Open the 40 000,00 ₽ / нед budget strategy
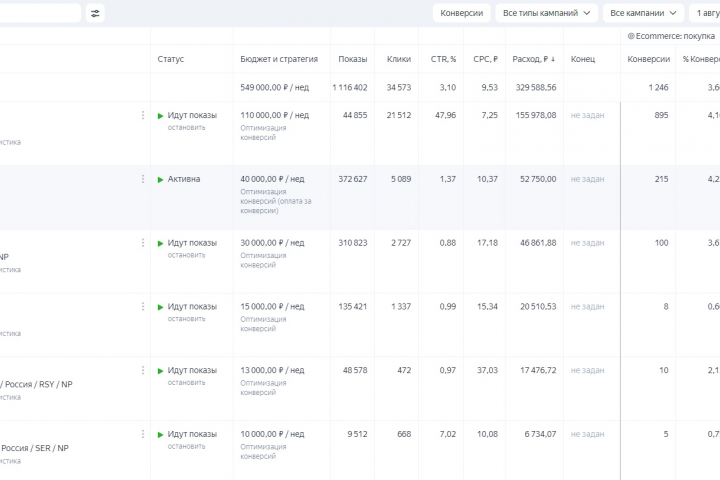This screenshot has width=720, height=480. point(272,179)
